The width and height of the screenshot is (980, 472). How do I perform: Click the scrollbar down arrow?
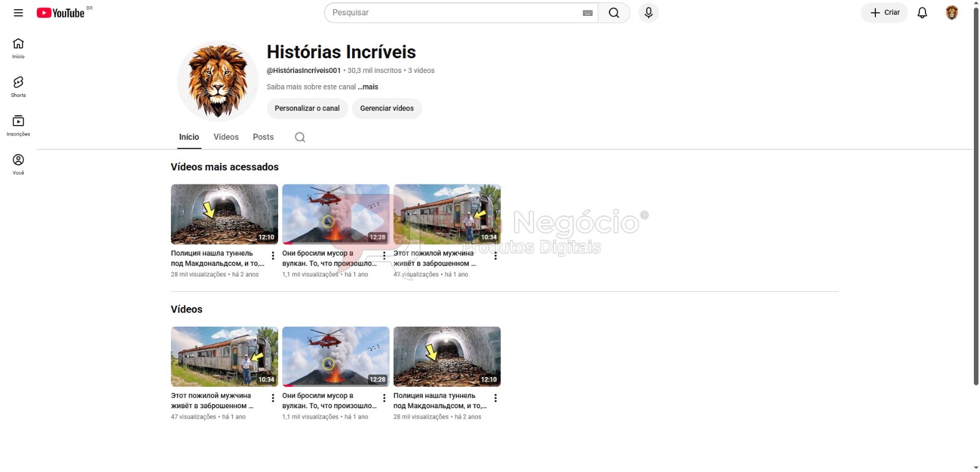click(976, 468)
